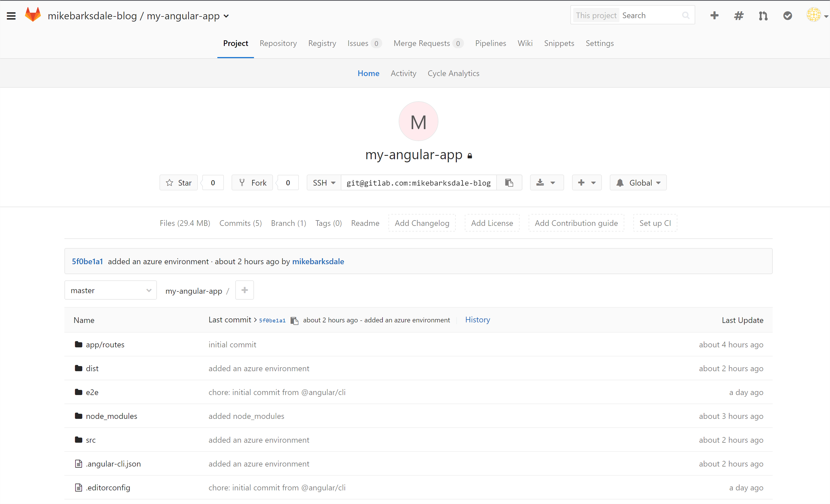Create new project via plus icon
This screenshot has width=830, height=504.
[x=714, y=15]
